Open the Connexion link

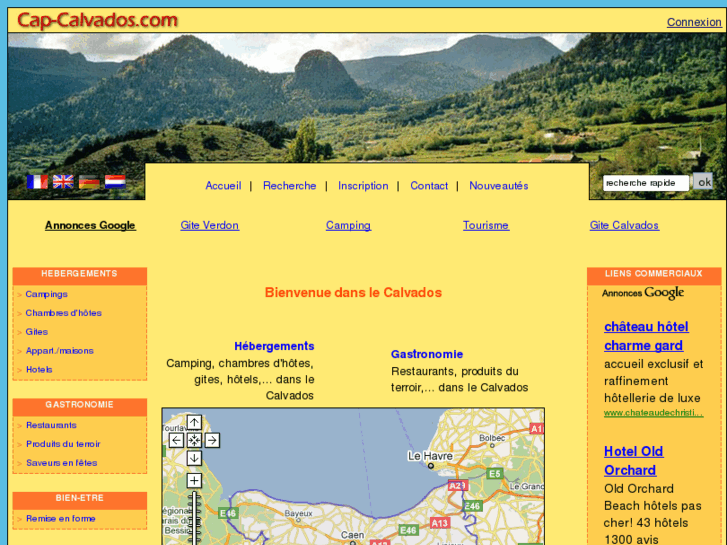click(x=694, y=22)
